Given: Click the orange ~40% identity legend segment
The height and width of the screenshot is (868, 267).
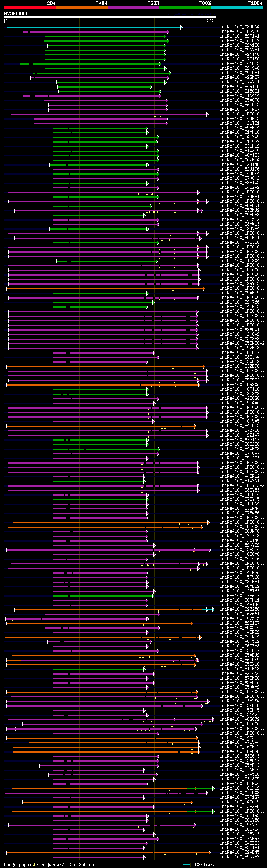Looking at the screenshot, I should 82,8.
